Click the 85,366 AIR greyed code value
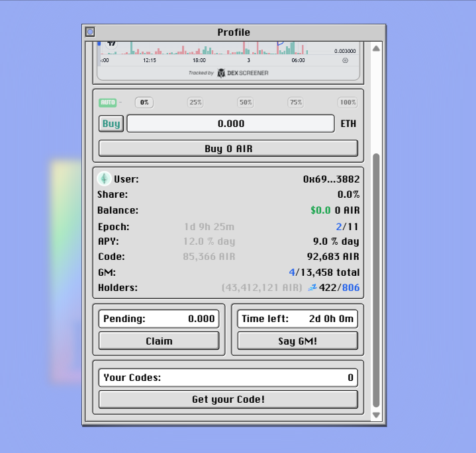 pos(209,257)
